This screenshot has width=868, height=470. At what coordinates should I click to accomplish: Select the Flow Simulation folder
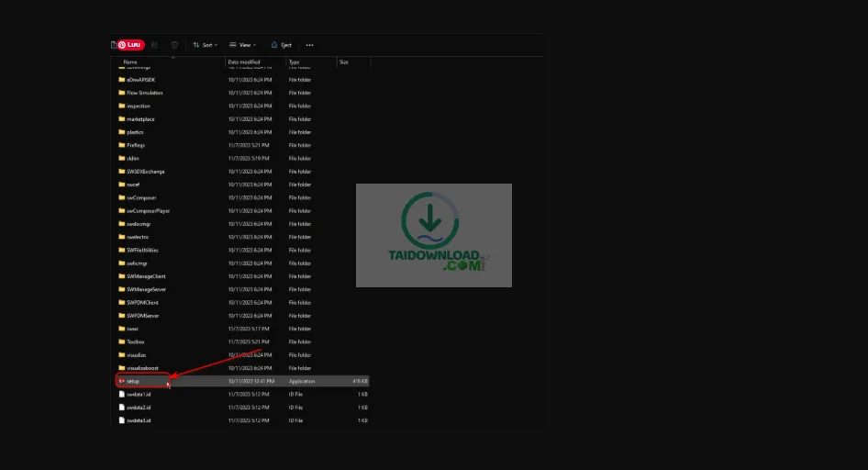(x=145, y=93)
